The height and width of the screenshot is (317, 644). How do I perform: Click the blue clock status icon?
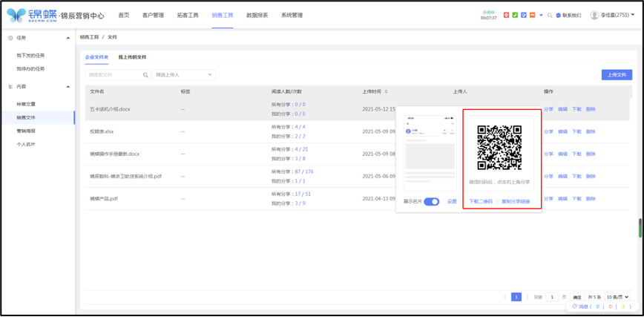(523, 15)
